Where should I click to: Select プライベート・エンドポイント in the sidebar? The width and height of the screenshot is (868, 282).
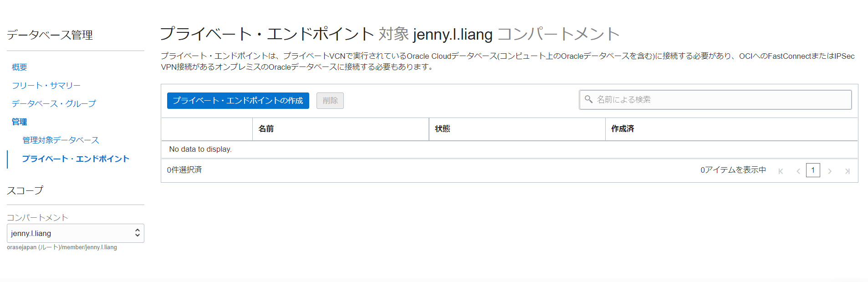(x=76, y=159)
